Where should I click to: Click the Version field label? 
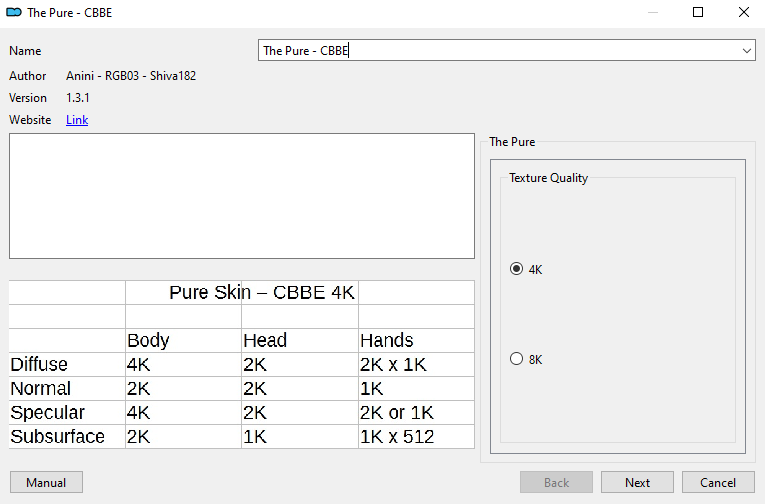pos(28,98)
